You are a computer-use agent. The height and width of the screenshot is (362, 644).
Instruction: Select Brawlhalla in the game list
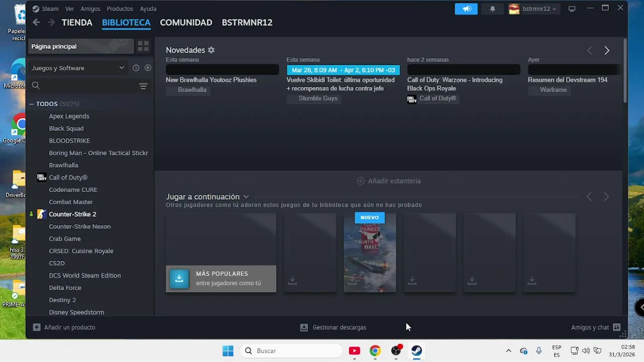[63, 165]
